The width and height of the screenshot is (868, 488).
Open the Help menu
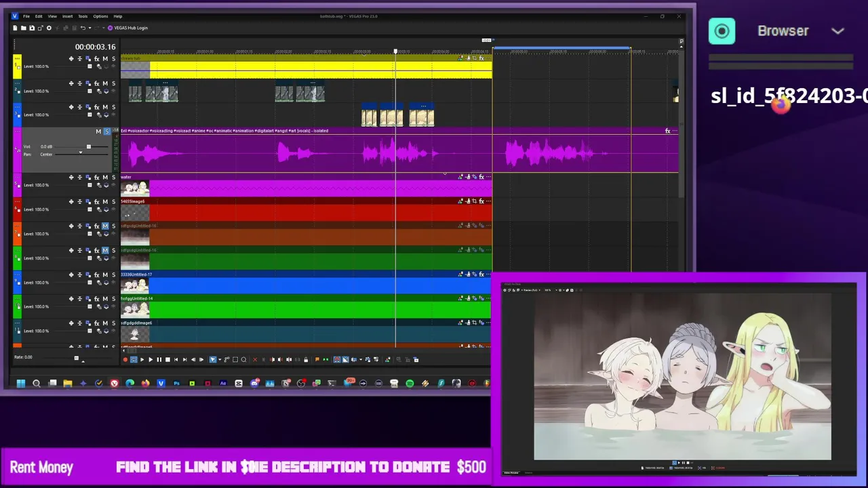click(118, 16)
